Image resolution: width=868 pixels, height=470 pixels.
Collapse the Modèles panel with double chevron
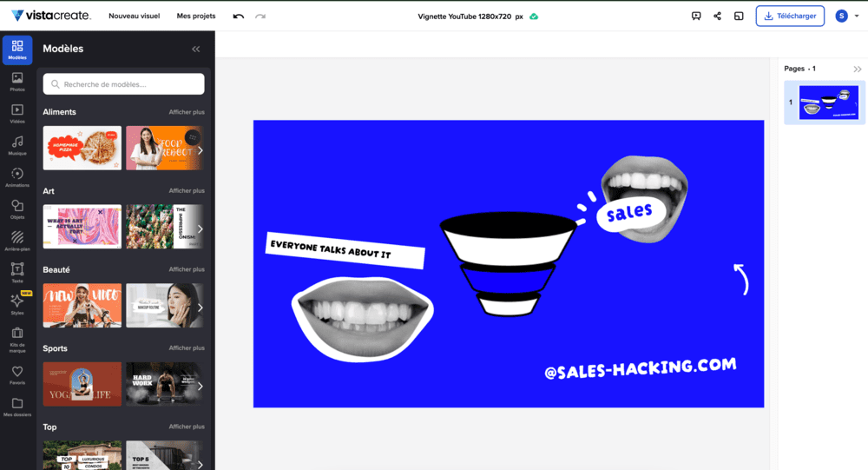click(196, 49)
